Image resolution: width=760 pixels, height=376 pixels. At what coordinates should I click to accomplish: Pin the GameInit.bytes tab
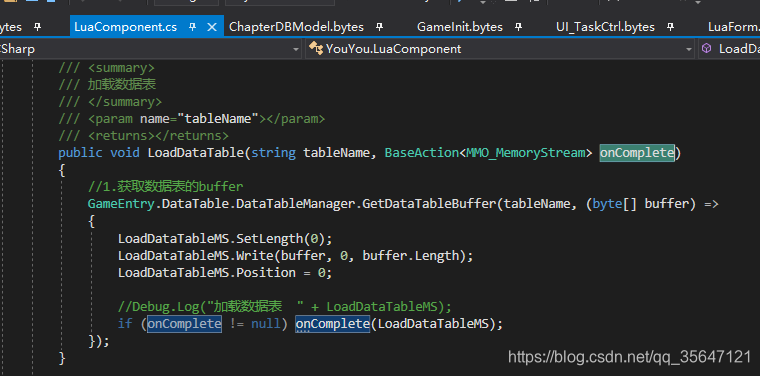click(518, 27)
